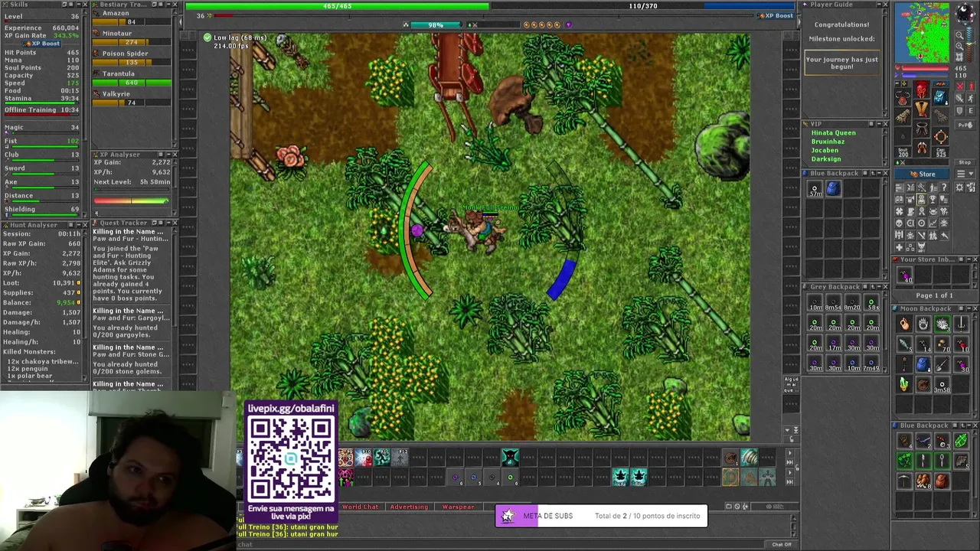The image size is (980, 551).
Task: Click the Low lag status indicator
Action: (x=235, y=37)
